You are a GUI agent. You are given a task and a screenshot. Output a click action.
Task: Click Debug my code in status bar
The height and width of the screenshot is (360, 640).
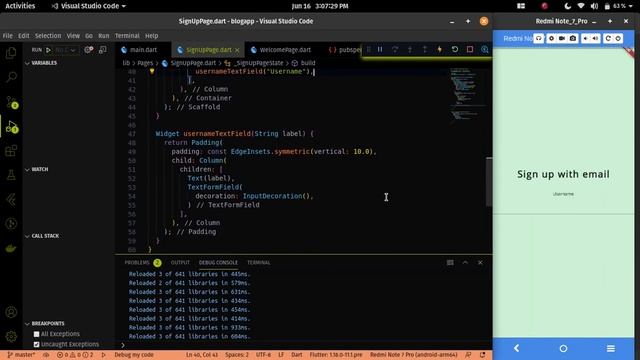pos(133,355)
